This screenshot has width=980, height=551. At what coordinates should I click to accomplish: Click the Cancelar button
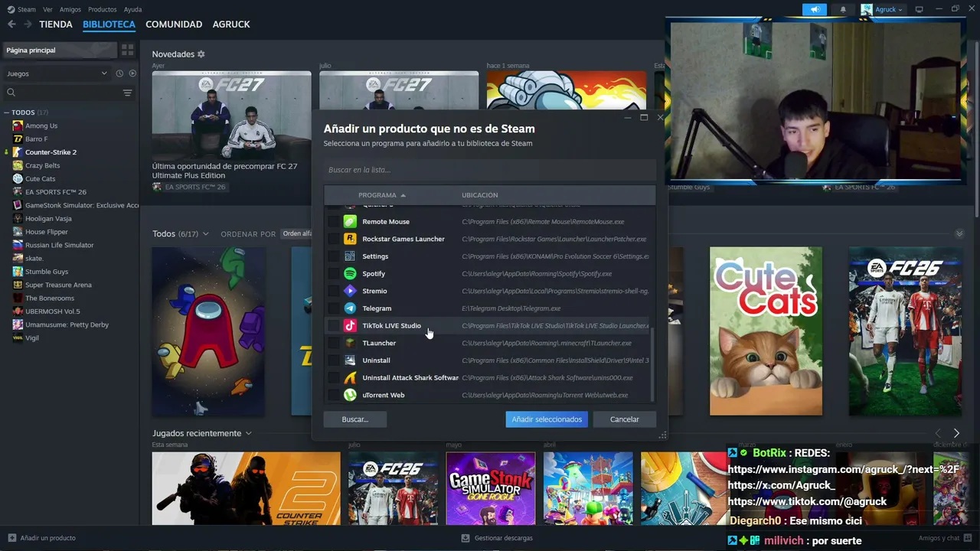[x=625, y=419]
